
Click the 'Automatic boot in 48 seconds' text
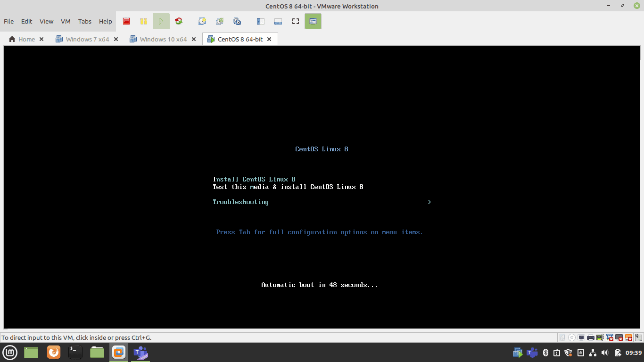(320, 285)
